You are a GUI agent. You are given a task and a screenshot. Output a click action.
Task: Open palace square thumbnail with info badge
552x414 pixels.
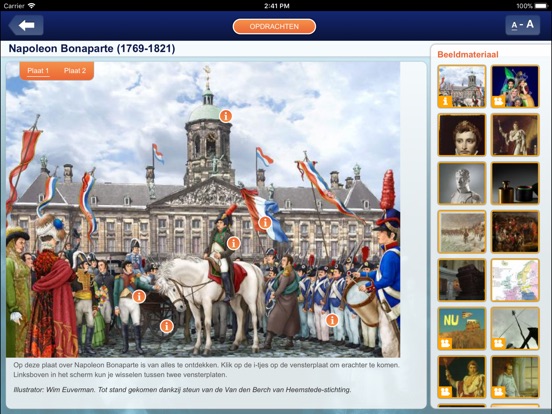tap(462, 86)
